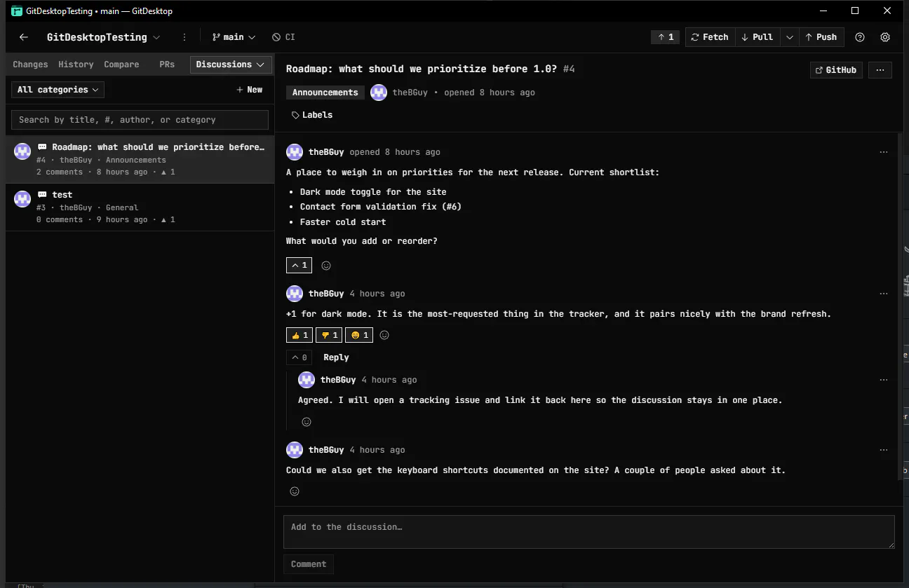This screenshot has height=588, width=909.
Task: Reply to the dark mode comment
Action: click(x=336, y=357)
